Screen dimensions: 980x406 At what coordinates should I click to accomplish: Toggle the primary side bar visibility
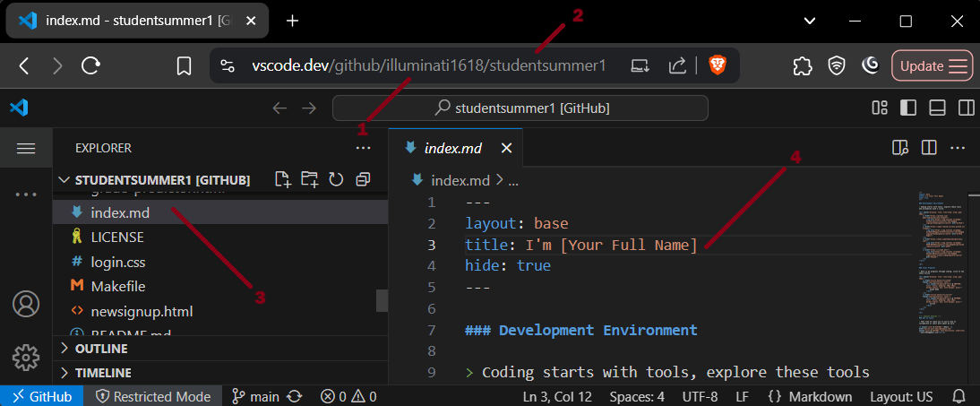[x=908, y=108]
